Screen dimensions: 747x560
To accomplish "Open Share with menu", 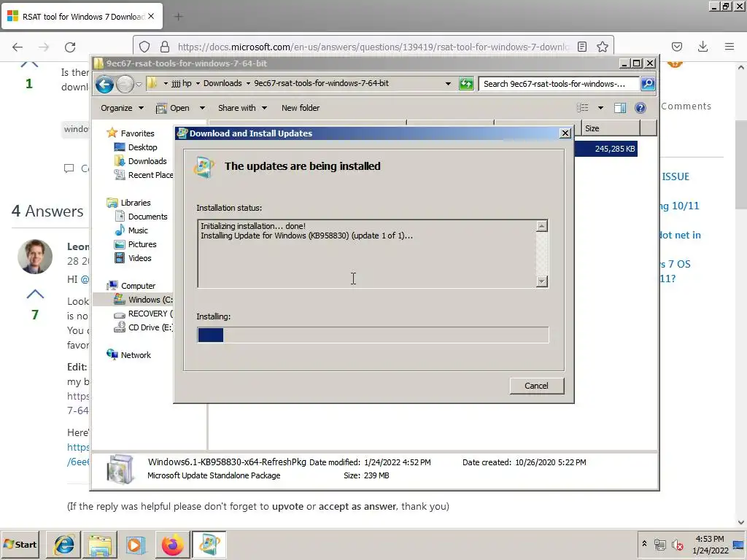I will 242,108.
